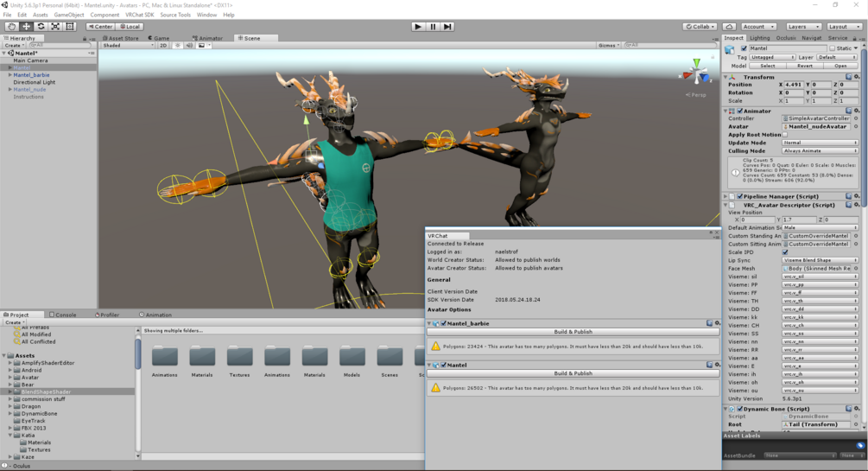Click the Model Open button
Screen dimensions: 868x471
[840, 66]
